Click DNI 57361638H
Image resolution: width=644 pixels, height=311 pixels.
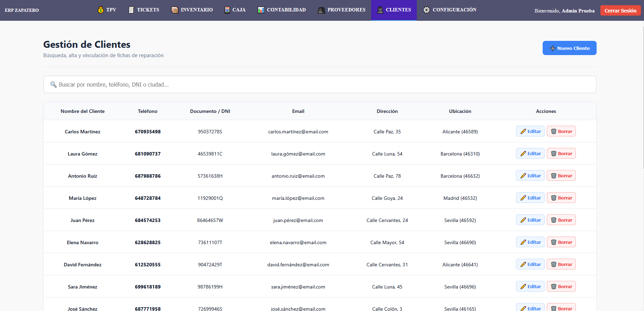coord(210,176)
